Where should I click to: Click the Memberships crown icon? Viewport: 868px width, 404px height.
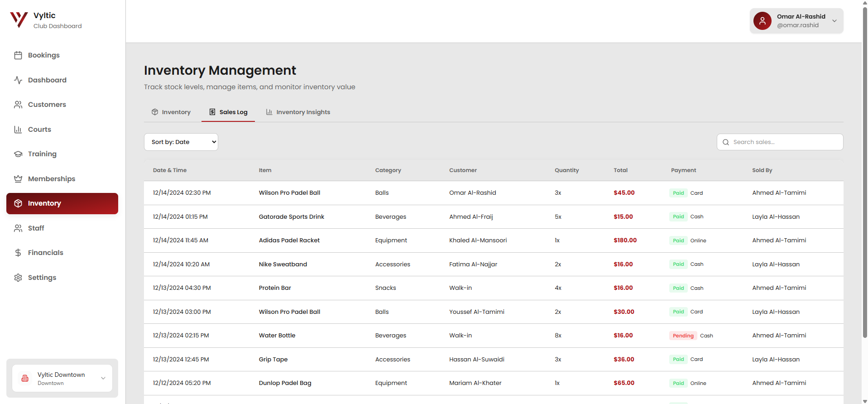pyautogui.click(x=18, y=179)
